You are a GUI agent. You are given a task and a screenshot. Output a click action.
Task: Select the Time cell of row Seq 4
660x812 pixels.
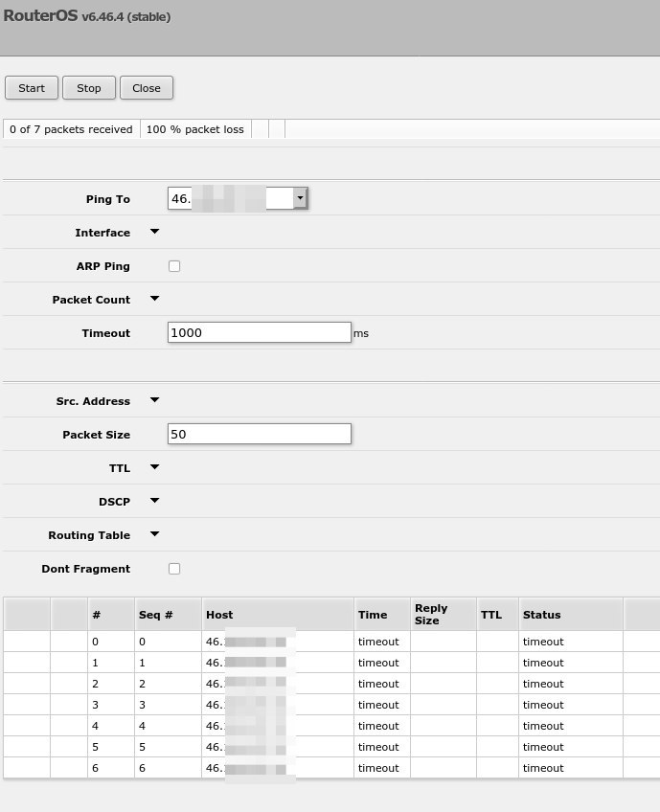pos(382,726)
